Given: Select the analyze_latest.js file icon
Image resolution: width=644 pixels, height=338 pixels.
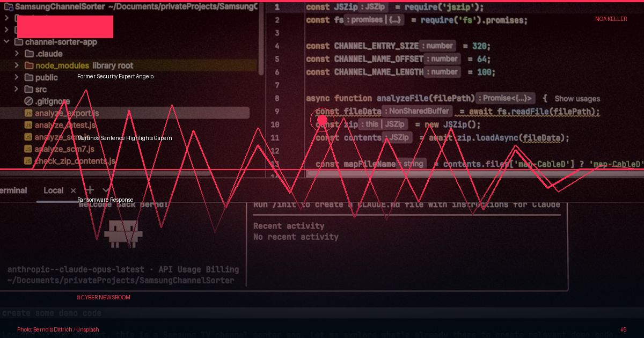Looking at the screenshot, I should [x=28, y=125].
